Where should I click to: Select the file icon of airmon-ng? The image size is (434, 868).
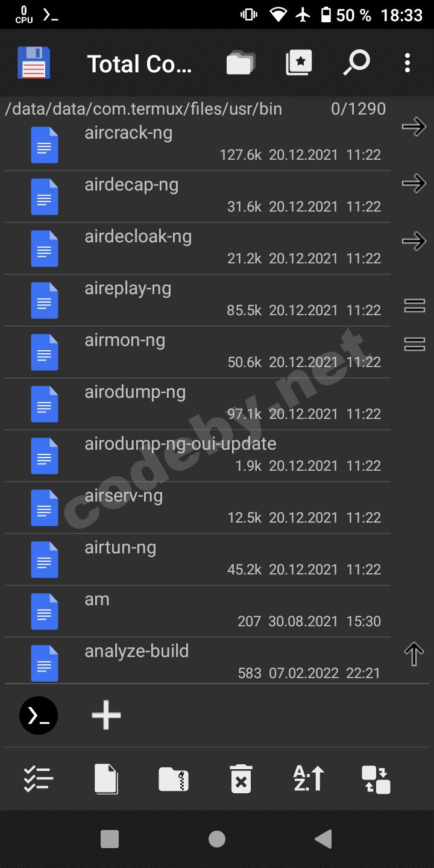[x=45, y=353]
